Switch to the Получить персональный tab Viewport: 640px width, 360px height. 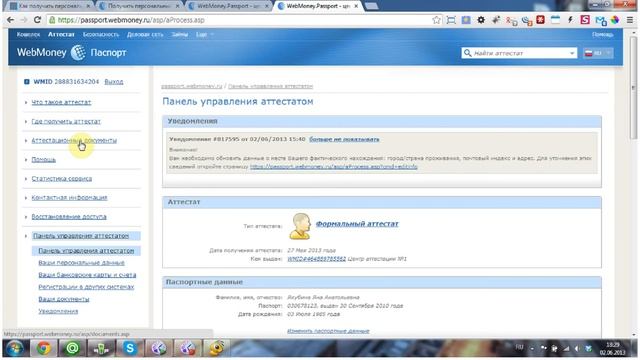138,6
